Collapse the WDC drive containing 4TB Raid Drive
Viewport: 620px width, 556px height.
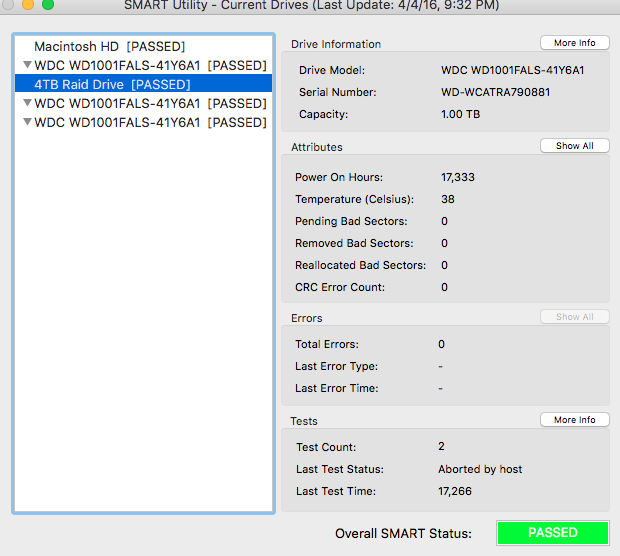pos(27,64)
